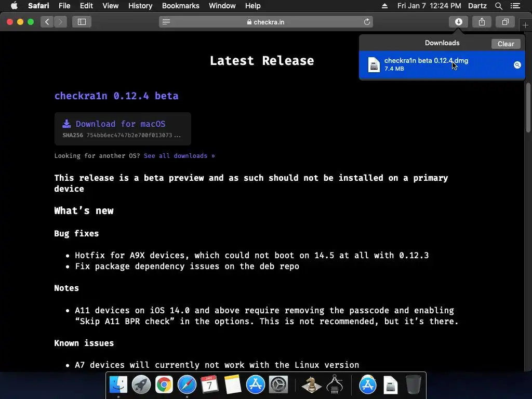The image size is (532, 399).
Task: Open the History menu
Action: click(x=140, y=6)
